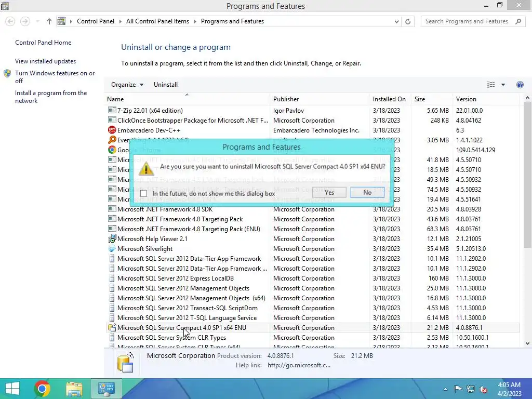Click the Back navigation arrow
Viewport: 532px width, 399px height.
click(x=10, y=21)
